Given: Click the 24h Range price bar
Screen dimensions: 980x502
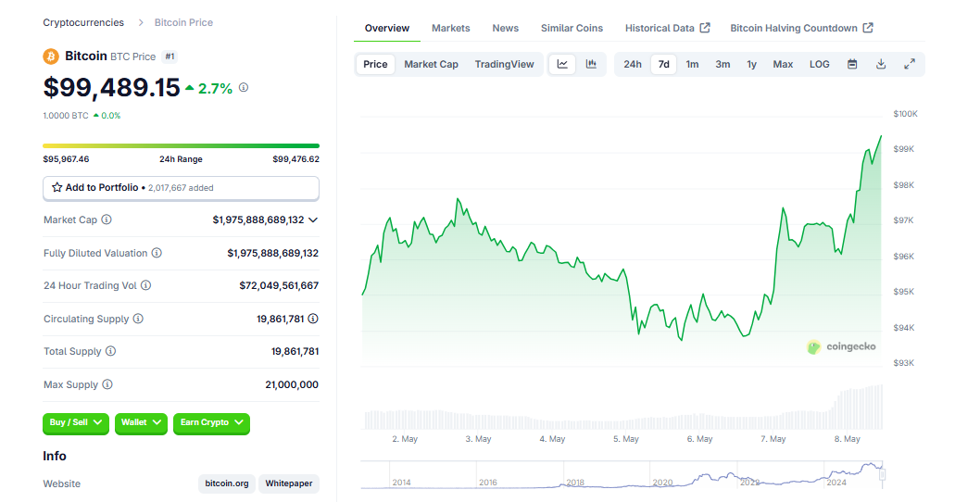Looking at the screenshot, I should [181, 145].
